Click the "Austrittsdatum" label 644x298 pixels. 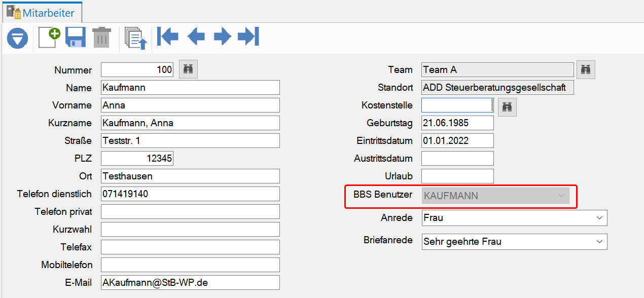coord(383,159)
